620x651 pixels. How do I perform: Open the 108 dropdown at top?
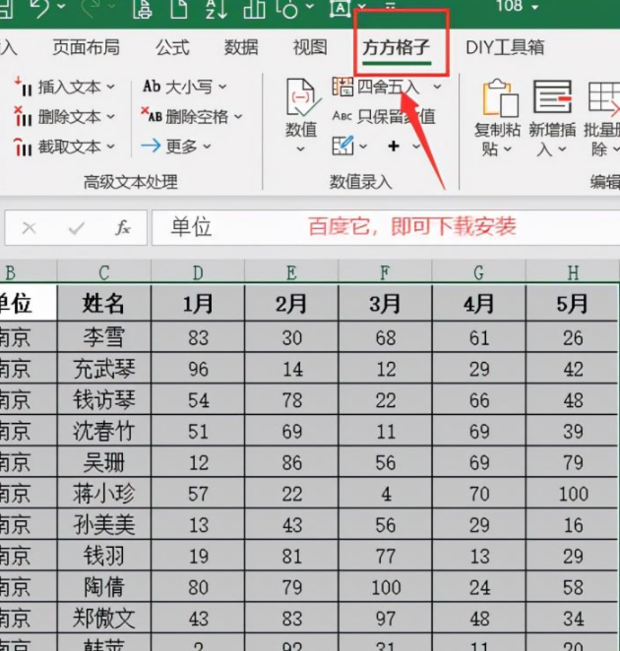tap(535, 7)
